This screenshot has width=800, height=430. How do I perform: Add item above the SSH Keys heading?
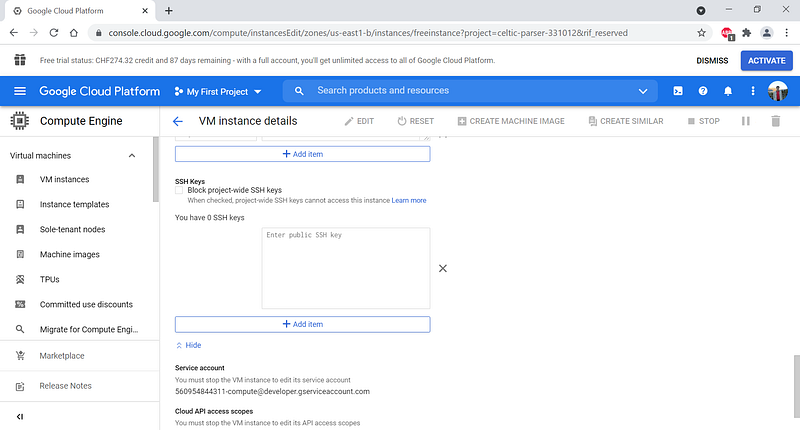pyautogui.click(x=303, y=154)
